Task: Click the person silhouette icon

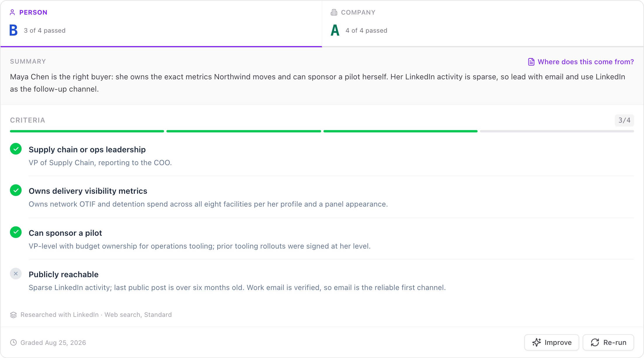Action: (12, 12)
